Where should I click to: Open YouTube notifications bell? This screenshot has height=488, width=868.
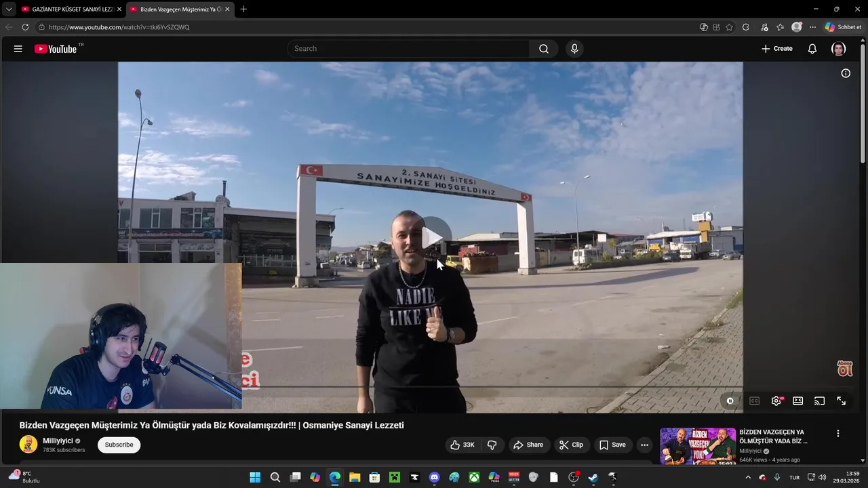click(x=812, y=49)
